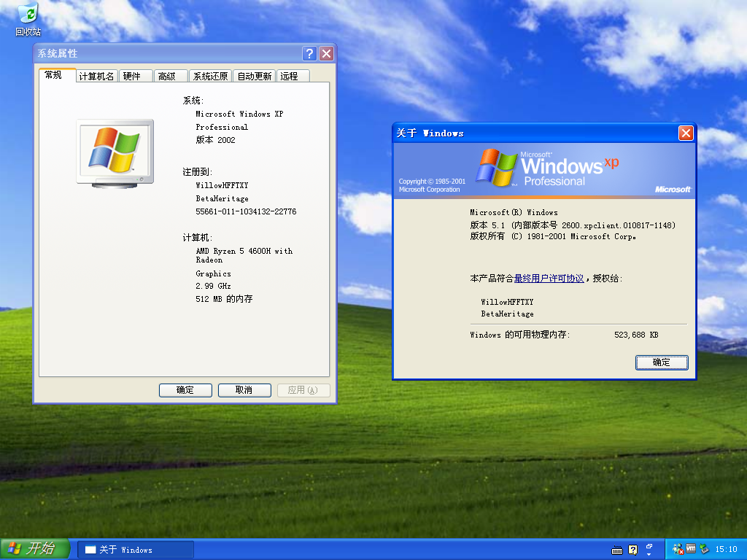Close the 关于 Windows dialog
The image size is (747, 560).
tap(686, 133)
